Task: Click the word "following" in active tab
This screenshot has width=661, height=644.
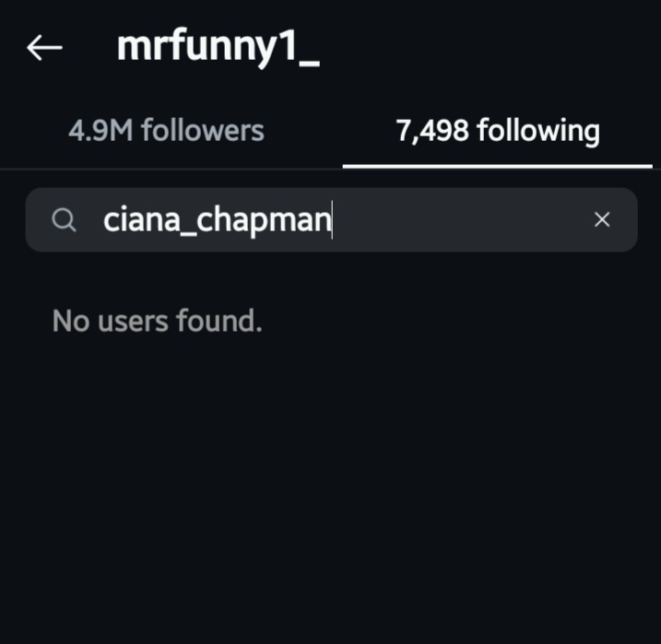Action: pos(538,132)
